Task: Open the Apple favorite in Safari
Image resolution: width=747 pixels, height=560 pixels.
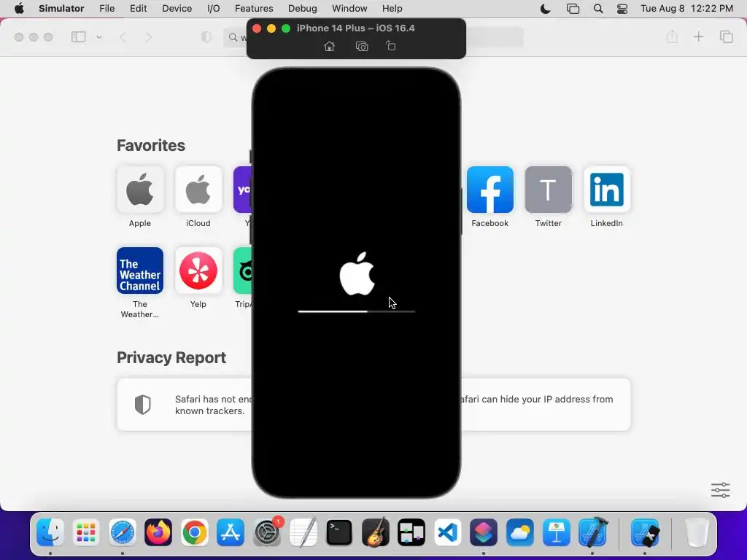Action: click(140, 190)
